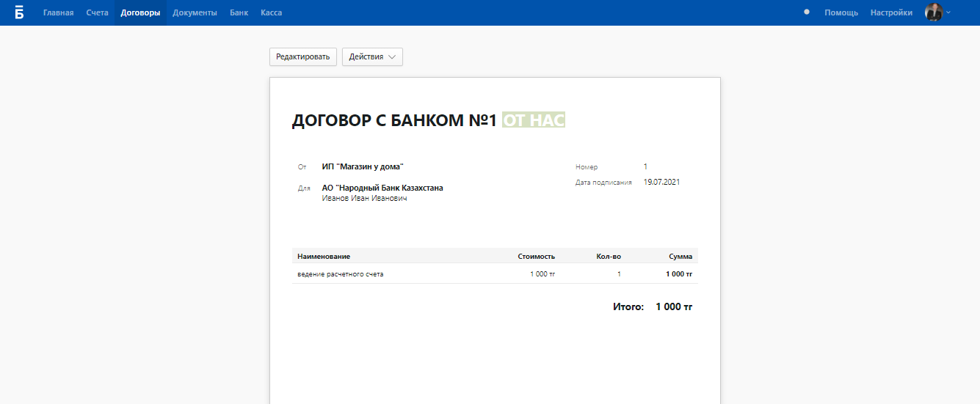Click the white notification dot indicator
Image resolution: width=980 pixels, height=404 pixels.
click(807, 12)
